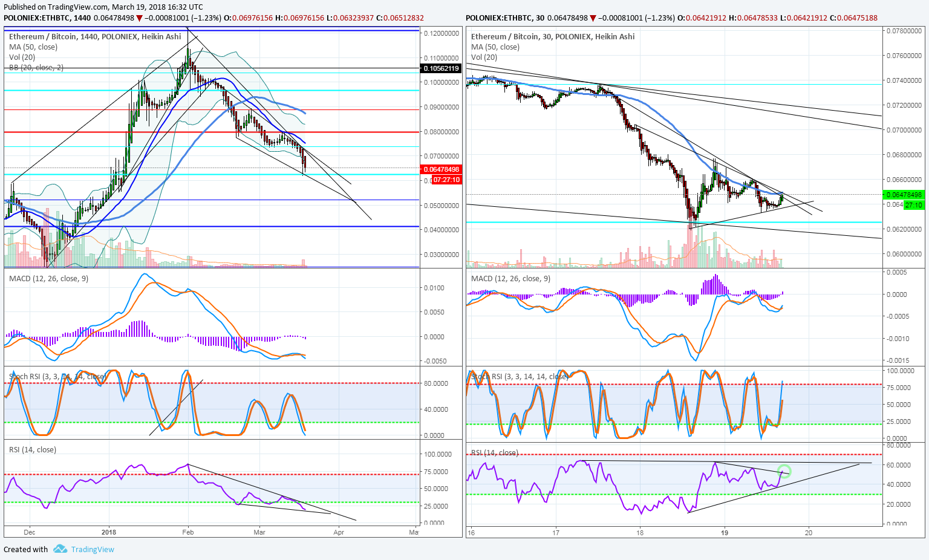This screenshot has width=929, height=560.
Task: Select the BB (20, close, 2) indicator legend
Action: click(x=36, y=67)
